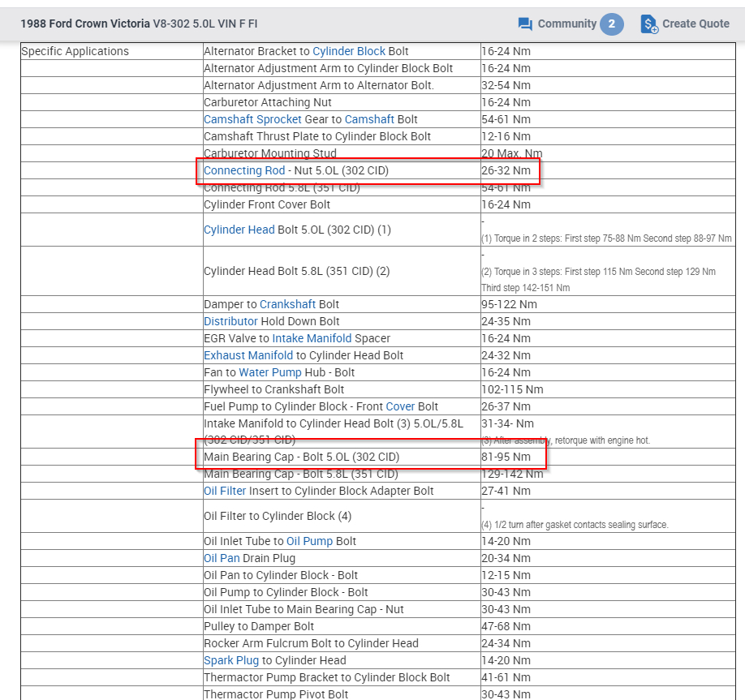
Task: Select the page title '1988 Ford Crown Victoria'
Action: (85, 24)
